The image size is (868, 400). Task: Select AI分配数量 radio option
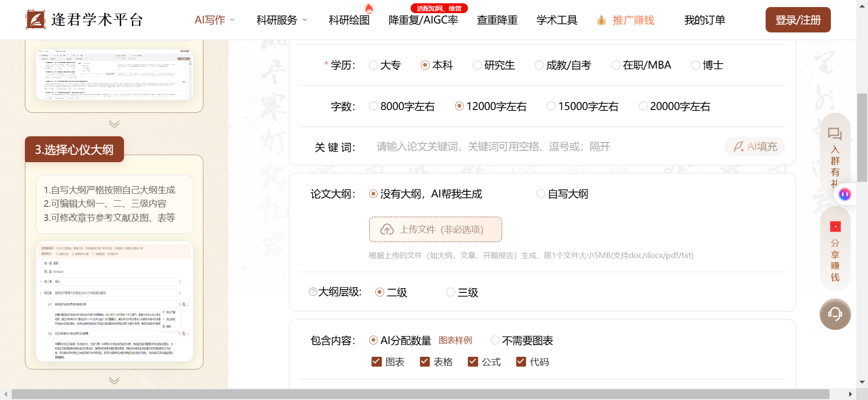click(x=373, y=340)
